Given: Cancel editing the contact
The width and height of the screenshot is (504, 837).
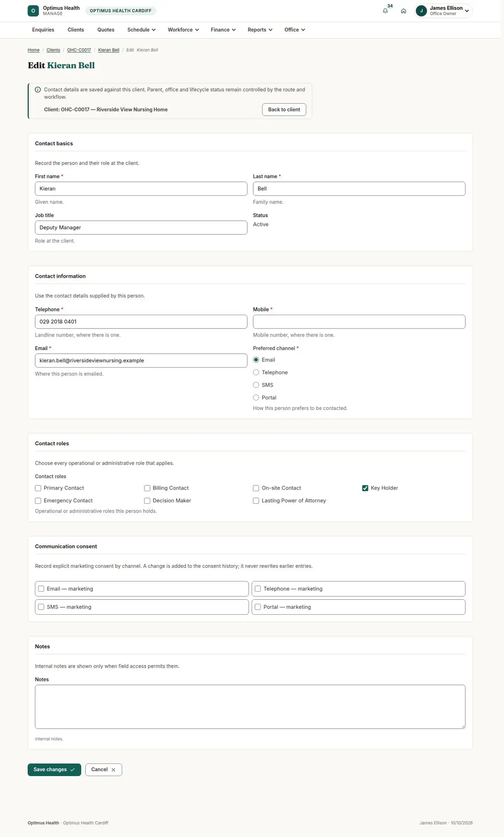Looking at the screenshot, I should pos(103,770).
